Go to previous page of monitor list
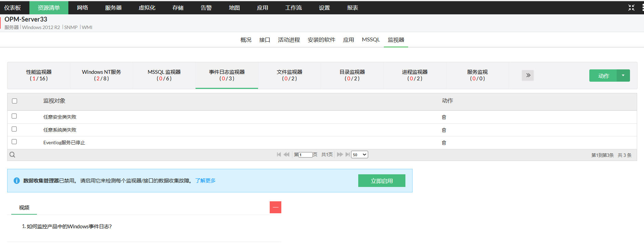Image resolution: width=644 pixels, height=243 pixels. 286,154
